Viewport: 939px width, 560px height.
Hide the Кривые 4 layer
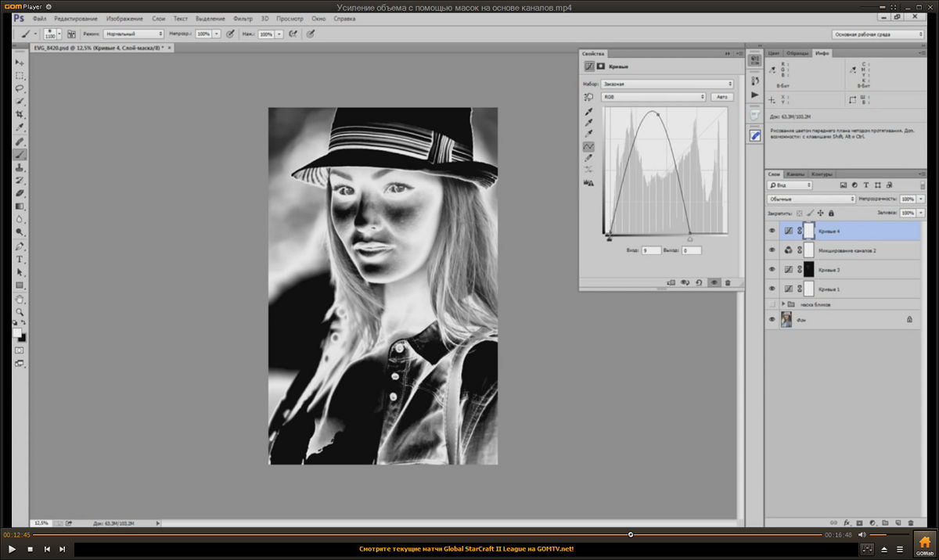click(772, 232)
